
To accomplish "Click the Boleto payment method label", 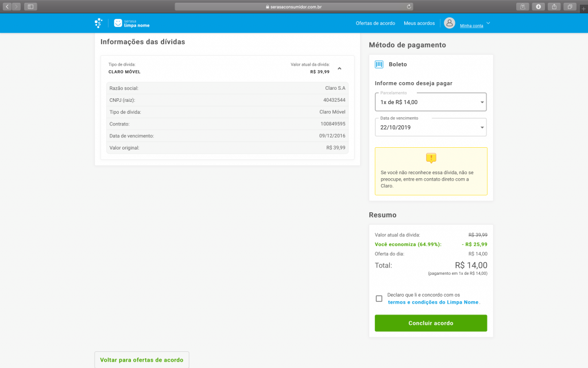I will 398,64.
